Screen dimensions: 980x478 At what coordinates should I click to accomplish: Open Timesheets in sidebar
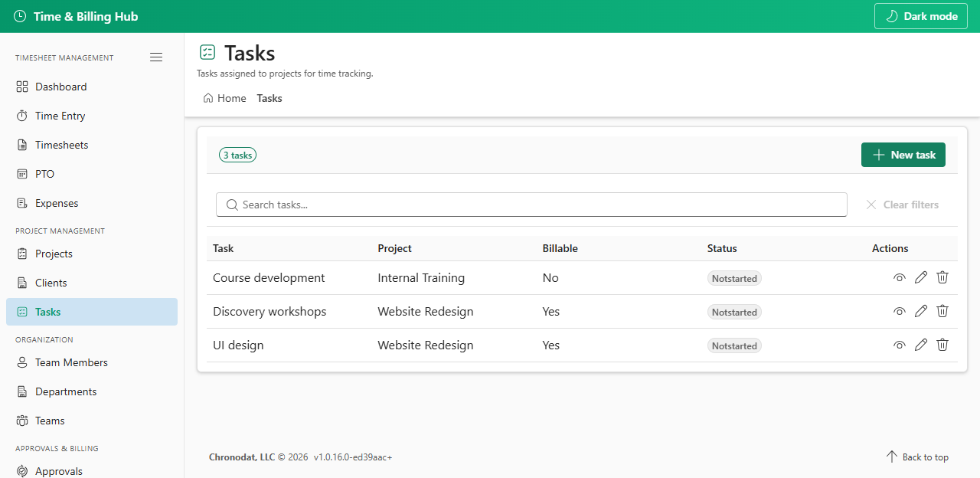92,145
